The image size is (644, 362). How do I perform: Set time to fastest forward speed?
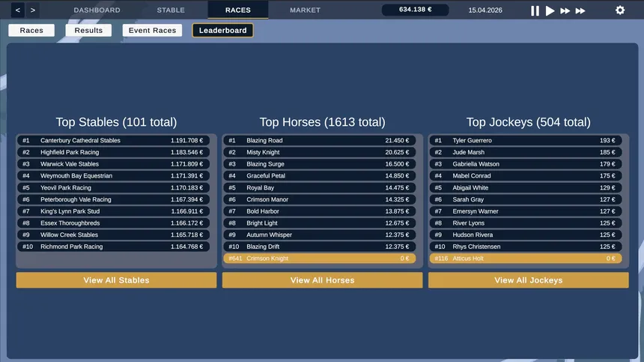[580, 10]
